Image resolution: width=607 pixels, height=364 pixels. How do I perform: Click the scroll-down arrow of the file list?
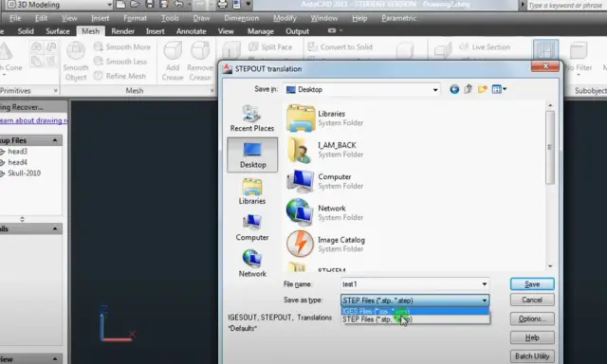pyautogui.click(x=550, y=266)
